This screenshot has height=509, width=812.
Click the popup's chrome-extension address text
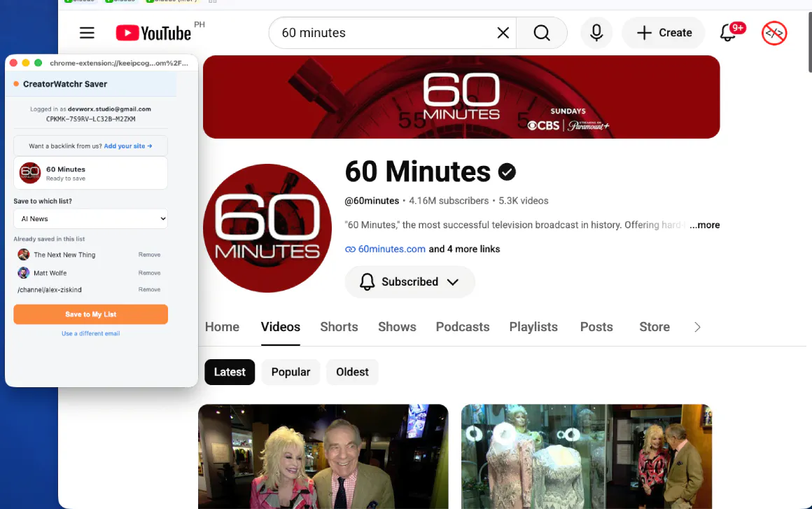click(119, 62)
